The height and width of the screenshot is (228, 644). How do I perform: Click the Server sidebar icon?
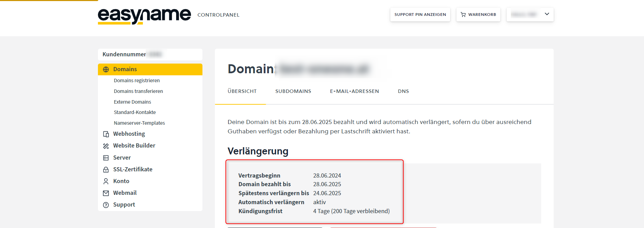[x=106, y=158]
